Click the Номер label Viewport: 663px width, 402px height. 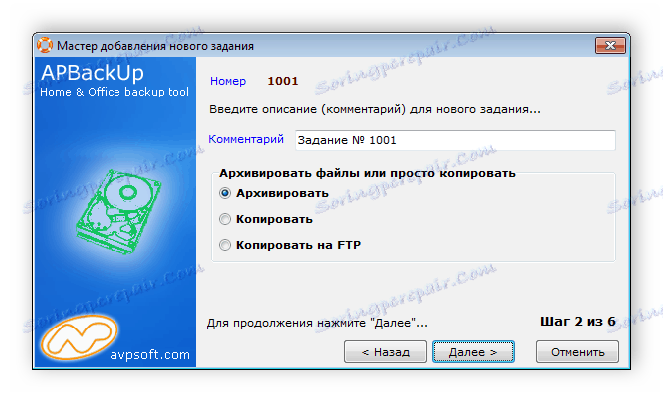[228, 81]
